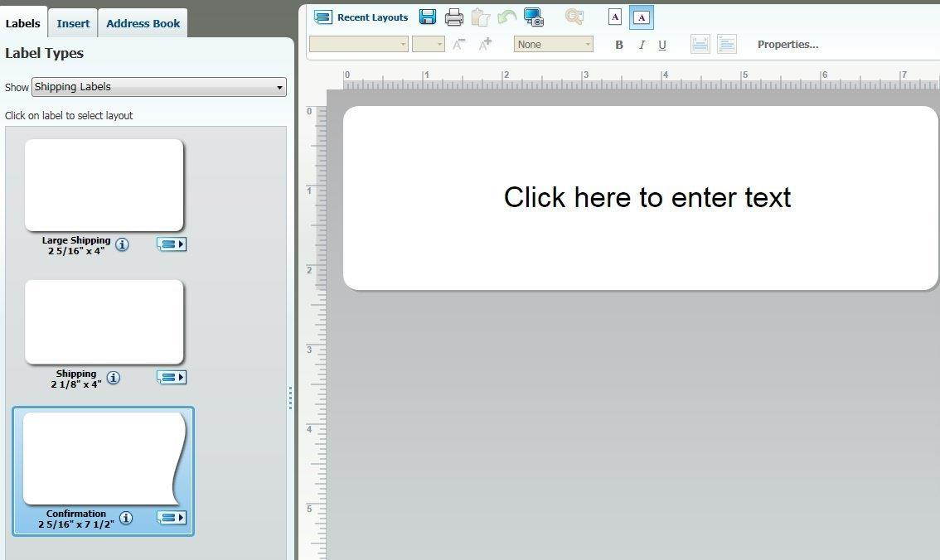
Task: Click the Print icon in toolbar
Action: 454,17
